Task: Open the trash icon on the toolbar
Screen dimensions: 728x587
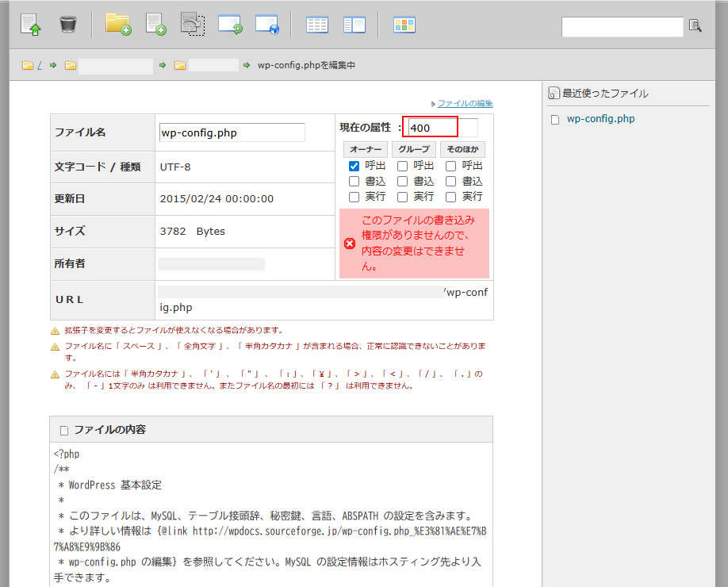Action: pos(67,24)
